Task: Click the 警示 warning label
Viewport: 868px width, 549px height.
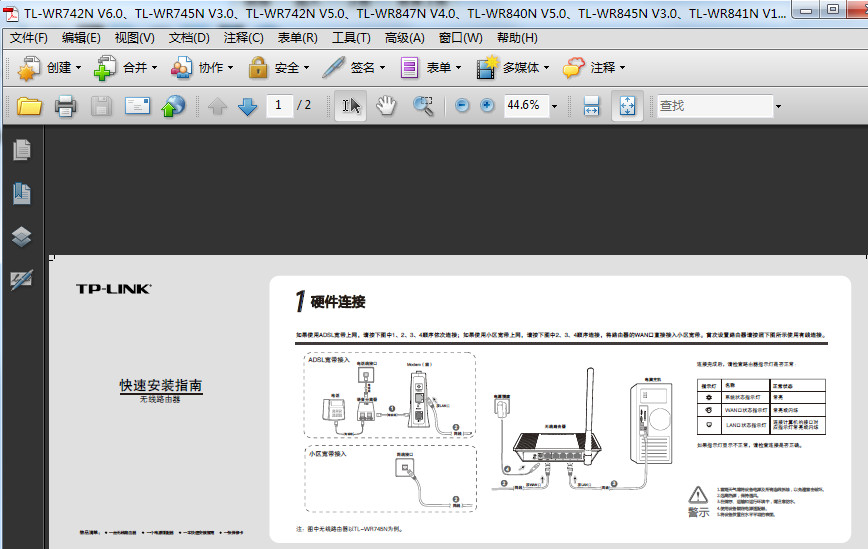Action: click(x=698, y=512)
